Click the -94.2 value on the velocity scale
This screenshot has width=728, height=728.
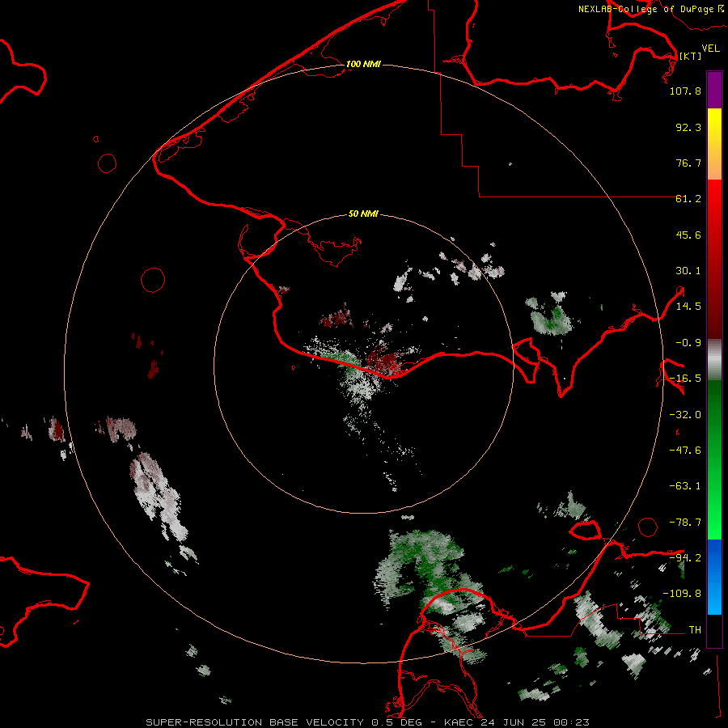click(x=685, y=557)
